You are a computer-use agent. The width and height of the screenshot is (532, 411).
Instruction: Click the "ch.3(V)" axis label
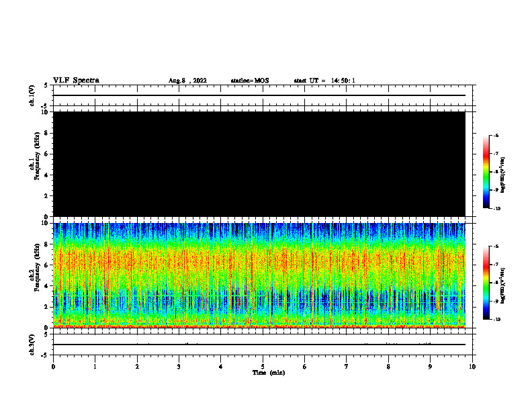(32, 345)
